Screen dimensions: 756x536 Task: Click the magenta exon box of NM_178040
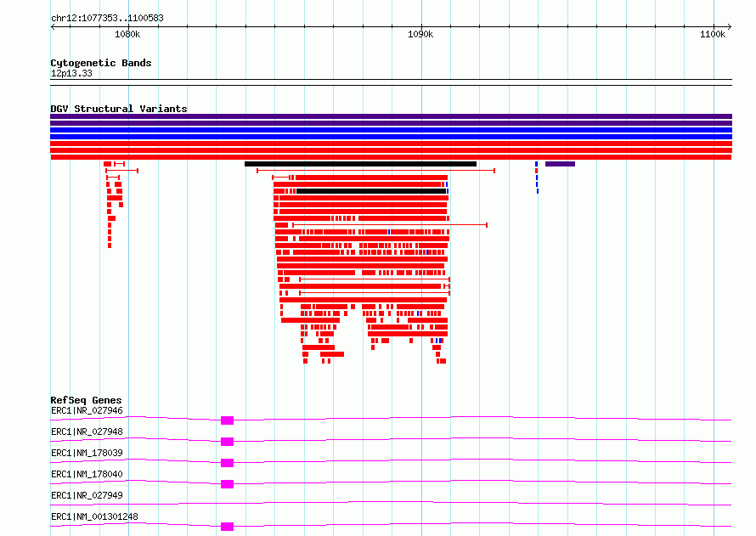tap(227, 484)
